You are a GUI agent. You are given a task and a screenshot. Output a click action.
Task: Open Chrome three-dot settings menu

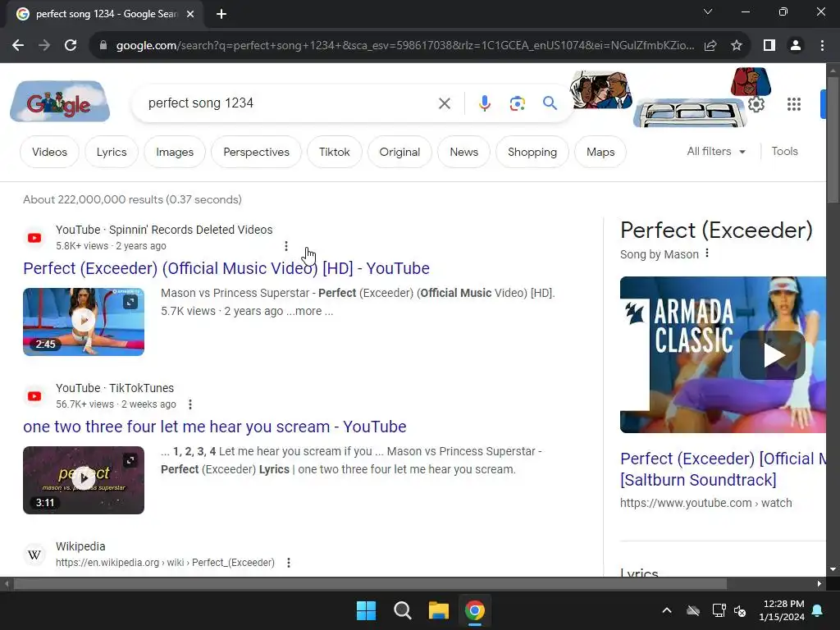(822, 46)
